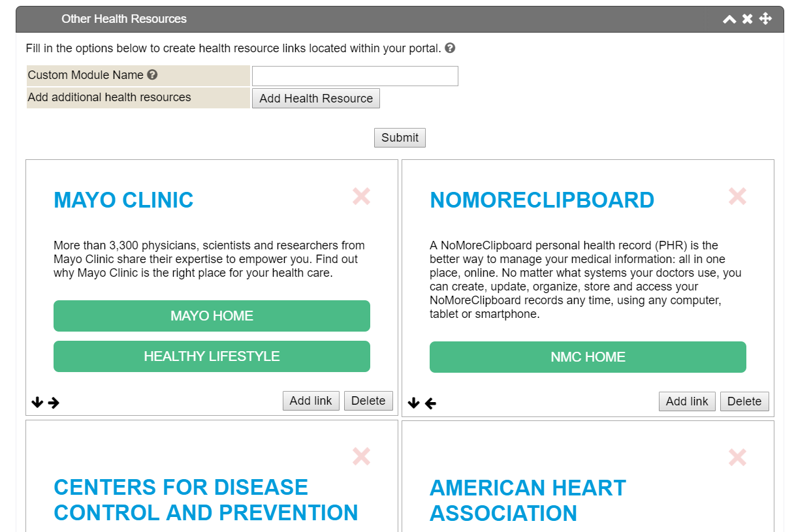Focus the Custom Module Name text field
The width and height of the screenshot is (811, 532).
(x=355, y=76)
